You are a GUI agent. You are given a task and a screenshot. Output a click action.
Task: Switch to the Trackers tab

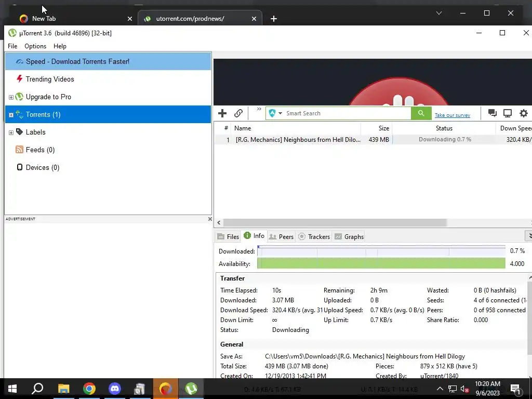point(314,237)
